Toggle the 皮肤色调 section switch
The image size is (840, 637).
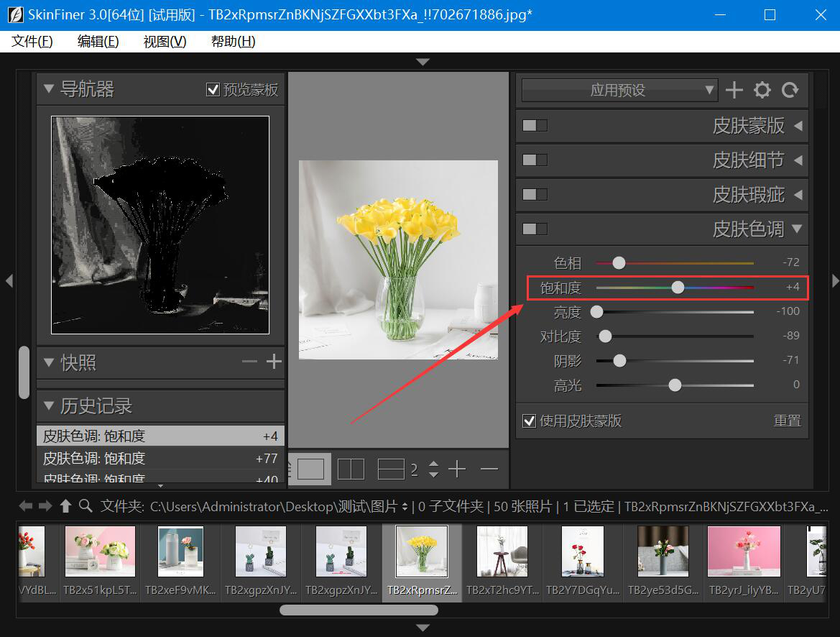pyautogui.click(x=535, y=229)
